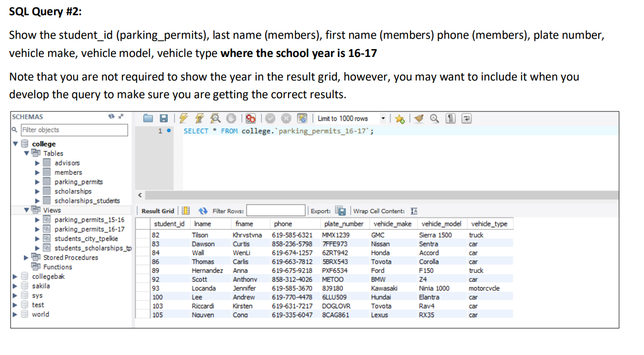Viewport: 644px width, 355px height.
Task: Open the Limit to 1000 rows dropdown
Action: click(383, 118)
